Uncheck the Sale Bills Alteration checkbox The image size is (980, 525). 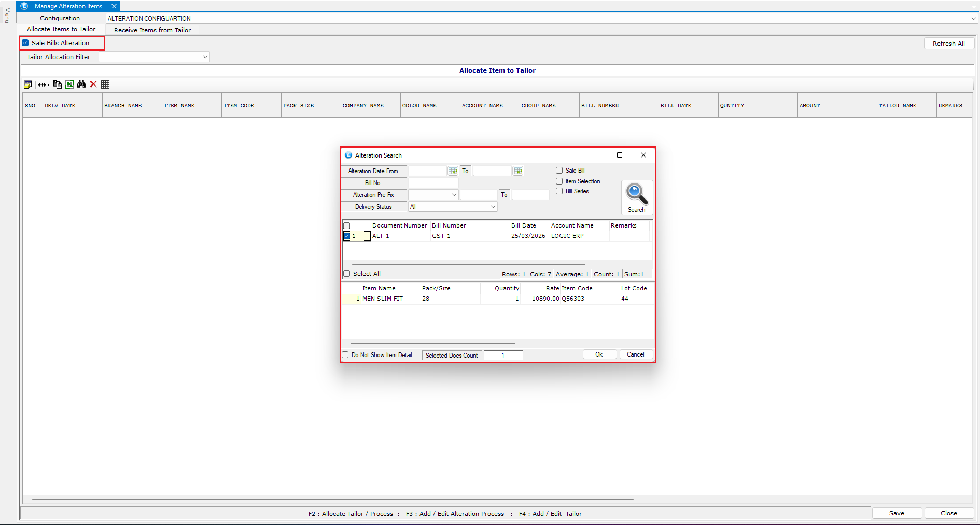tap(25, 43)
